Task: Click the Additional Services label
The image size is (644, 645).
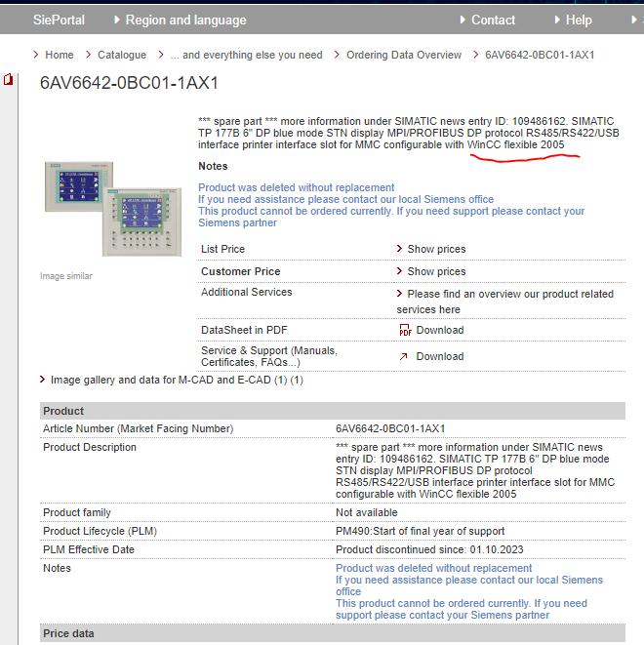Action: tap(246, 292)
